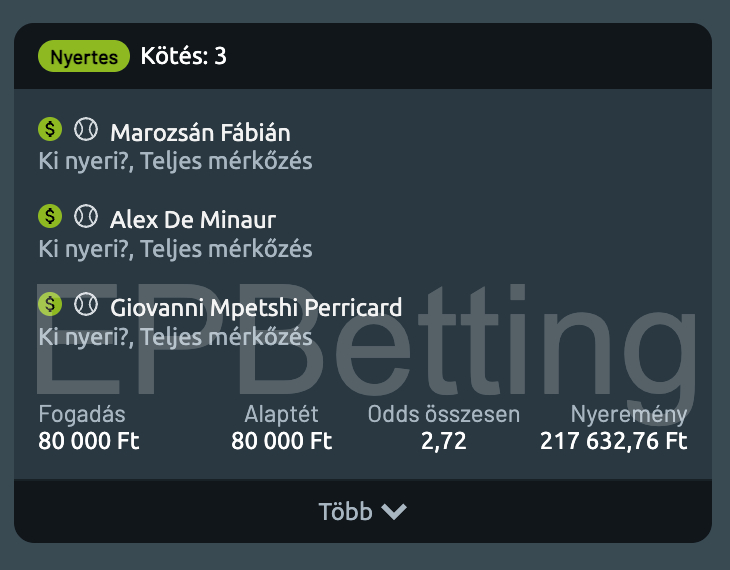Click the tennis ball icon beside Giovanni Mpetshi Perricard
This screenshot has height=570, width=730.
(x=86, y=303)
